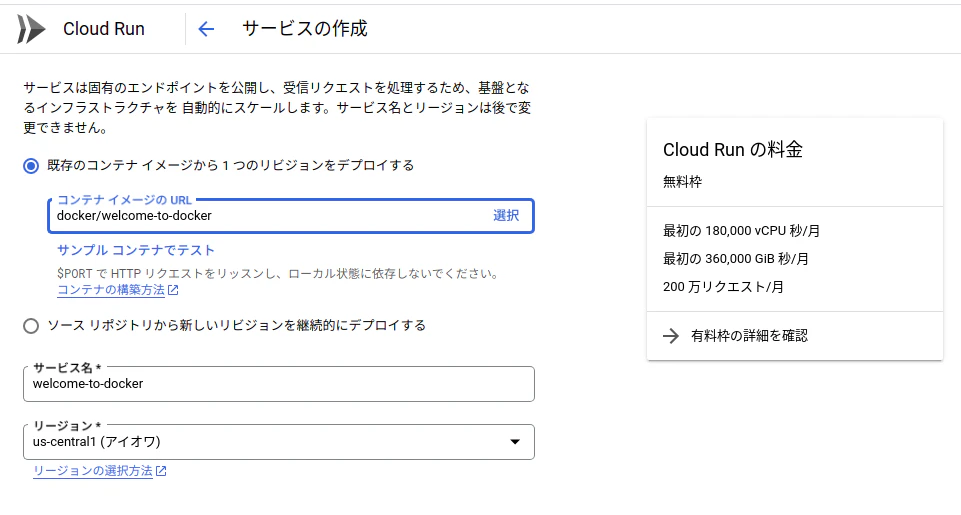The width and height of the screenshot is (961, 515).
Task: Click the 無料枠 label in pricing card
Action: pyautogui.click(x=682, y=181)
